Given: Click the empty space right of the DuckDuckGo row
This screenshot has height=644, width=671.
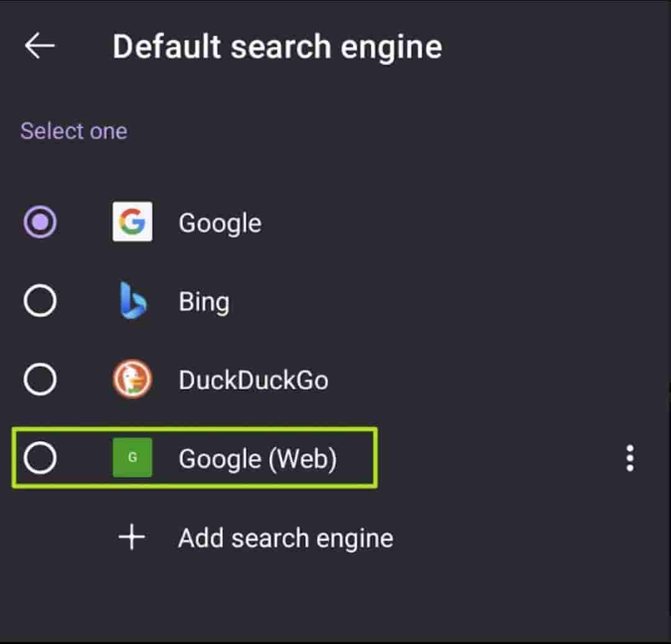Looking at the screenshot, I should point(497,380).
